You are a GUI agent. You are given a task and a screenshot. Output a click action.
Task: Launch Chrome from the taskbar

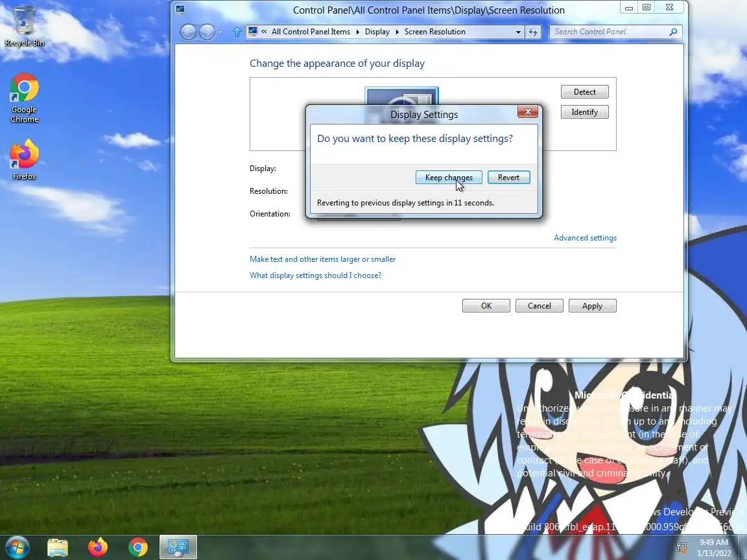(137, 547)
